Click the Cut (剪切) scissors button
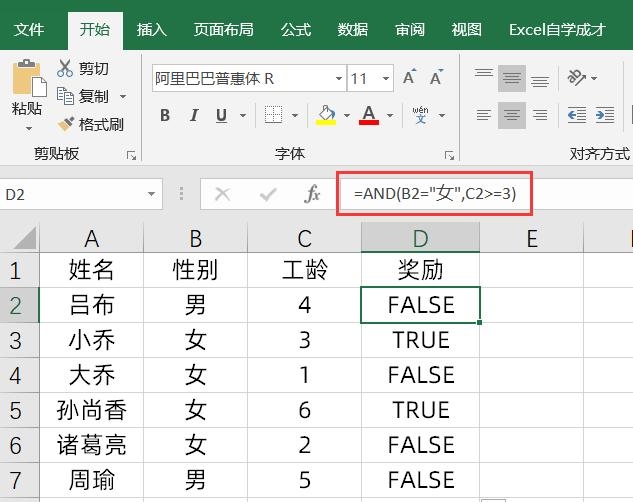This screenshot has height=502, width=633. 83,68
